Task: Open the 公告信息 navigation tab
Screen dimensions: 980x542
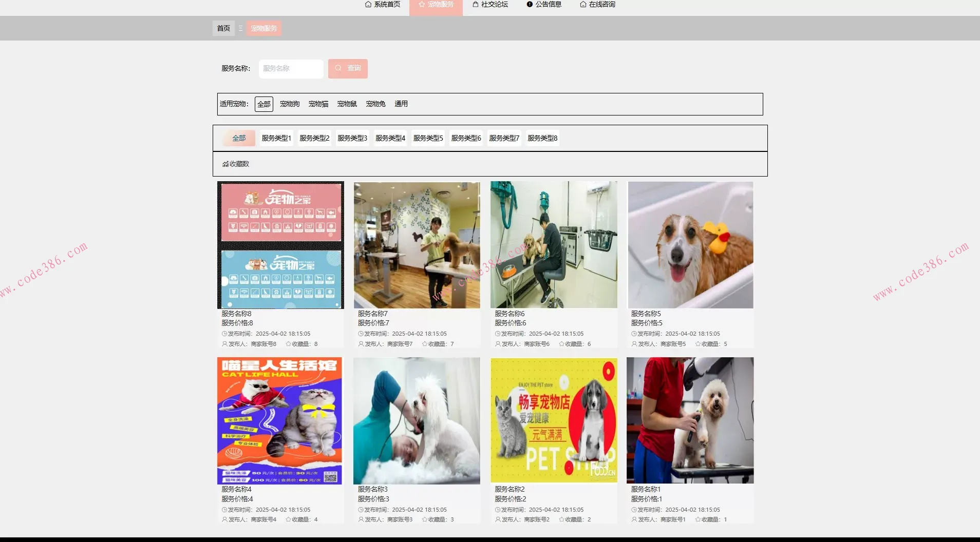Action: (544, 5)
